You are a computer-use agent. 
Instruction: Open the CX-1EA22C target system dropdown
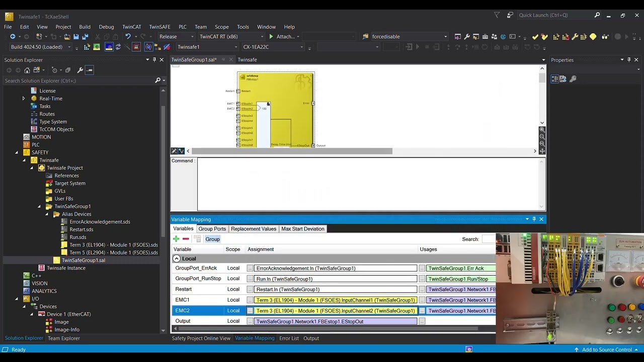tap(301, 47)
